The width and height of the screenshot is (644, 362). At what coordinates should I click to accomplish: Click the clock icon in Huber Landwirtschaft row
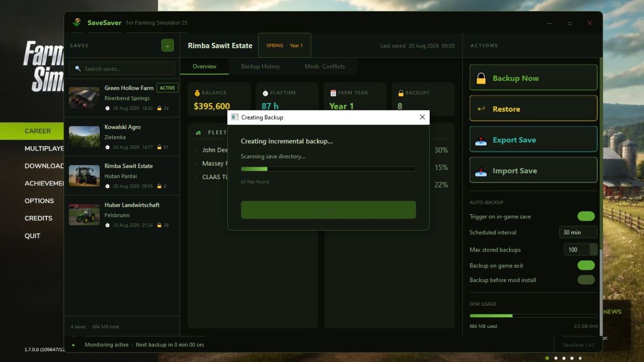pos(107,225)
